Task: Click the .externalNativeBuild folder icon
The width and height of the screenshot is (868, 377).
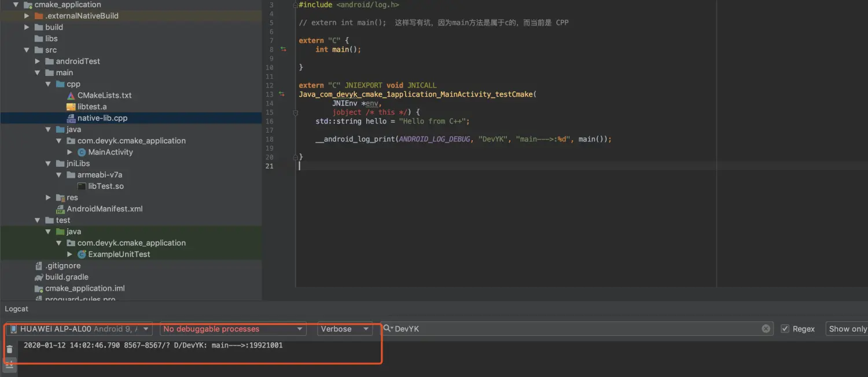Action: pyautogui.click(x=39, y=16)
